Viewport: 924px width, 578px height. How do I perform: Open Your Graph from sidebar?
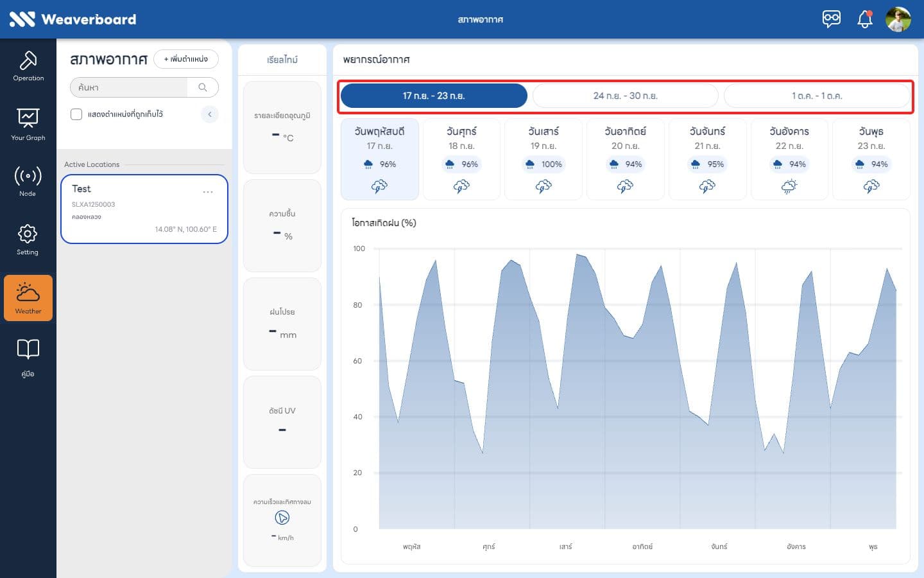[28, 125]
